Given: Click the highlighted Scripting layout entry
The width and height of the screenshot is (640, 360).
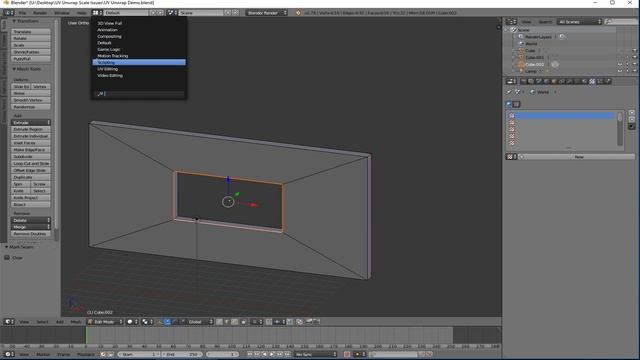Looking at the screenshot, I should pyautogui.click(x=139, y=62).
